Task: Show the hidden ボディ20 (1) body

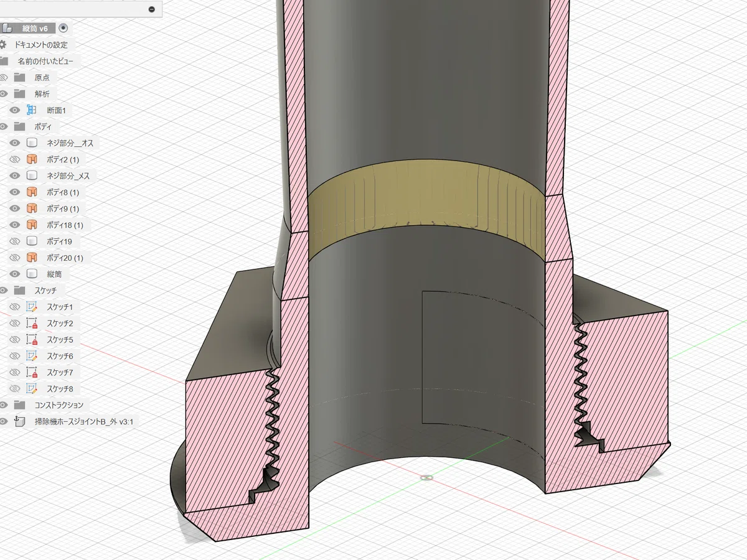Action: coord(16,257)
